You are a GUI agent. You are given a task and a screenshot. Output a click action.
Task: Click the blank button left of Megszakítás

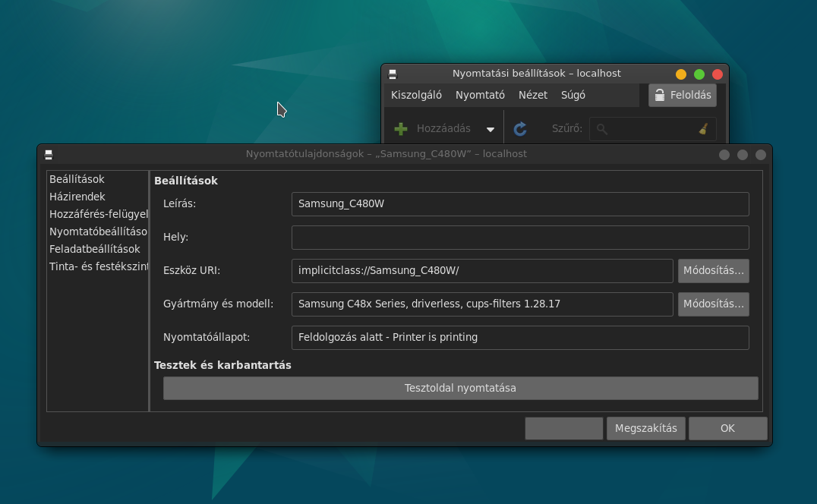563,429
